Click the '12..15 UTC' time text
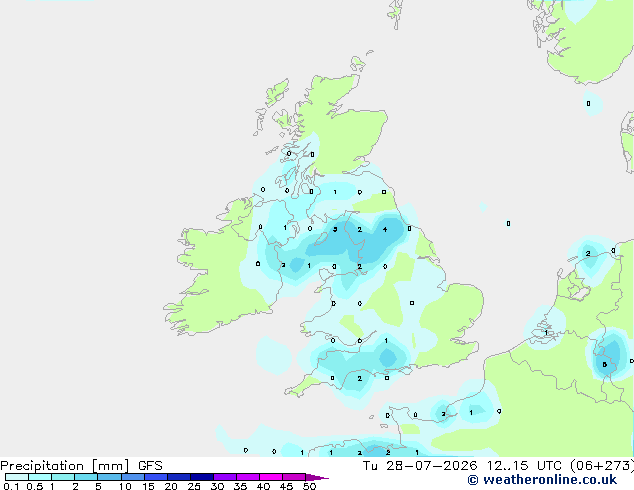Screen dimensions: 634x490 tap(524, 466)
